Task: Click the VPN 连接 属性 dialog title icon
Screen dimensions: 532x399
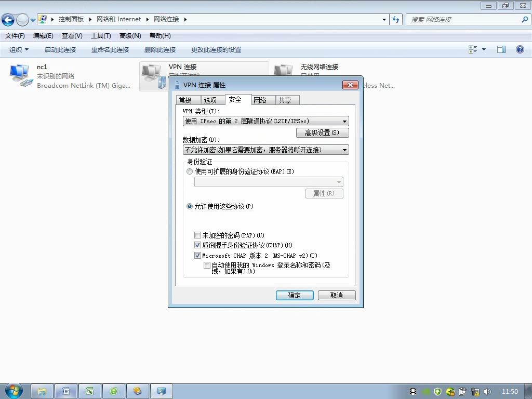Action: click(177, 85)
